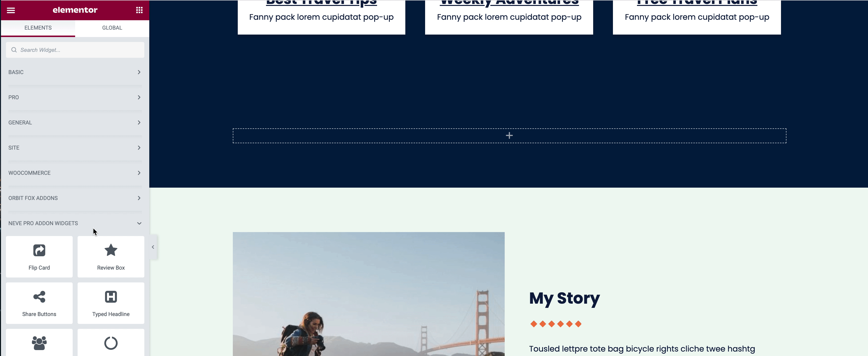Select the Review Box star widget

click(x=111, y=257)
